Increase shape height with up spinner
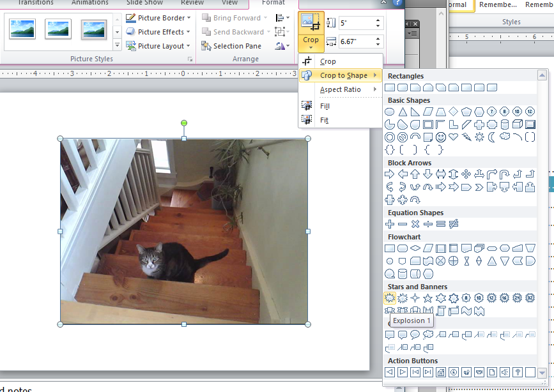The height and width of the screenshot is (392, 554). [378, 20]
